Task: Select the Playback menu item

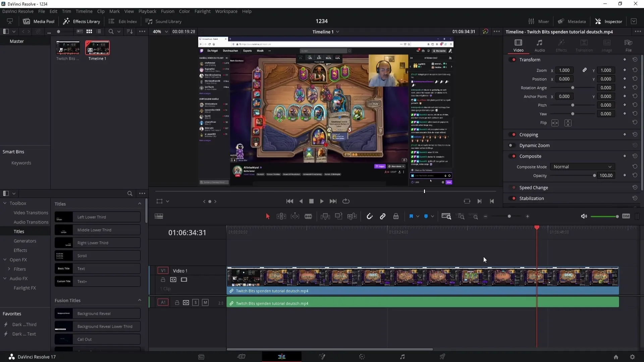Action: (147, 11)
